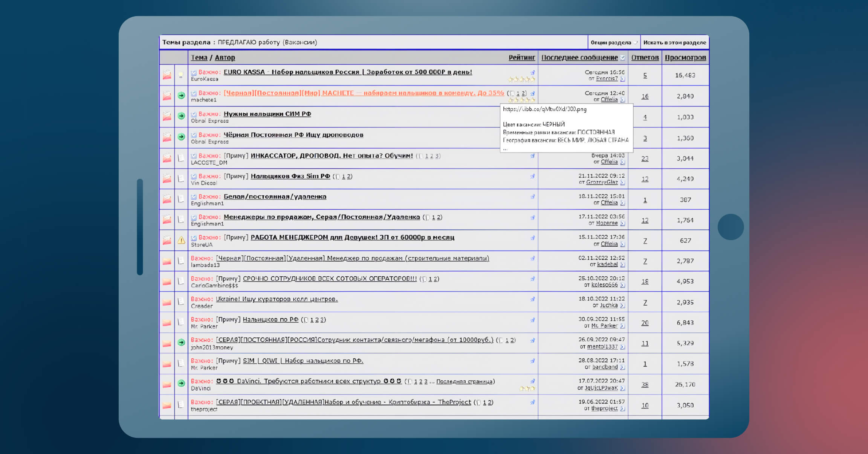
Task: Click the last-post arrow next to GrozniyGlaz
Action: (x=622, y=182)
